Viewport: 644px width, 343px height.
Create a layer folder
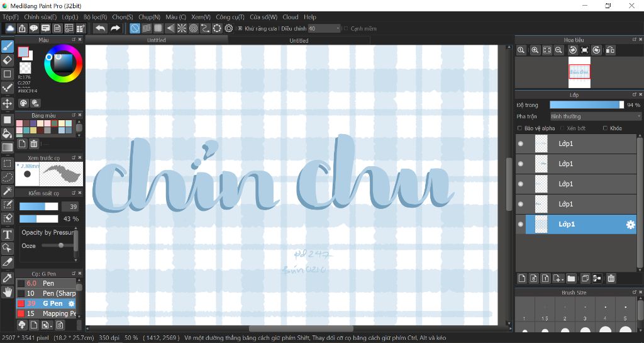[571, 279]
